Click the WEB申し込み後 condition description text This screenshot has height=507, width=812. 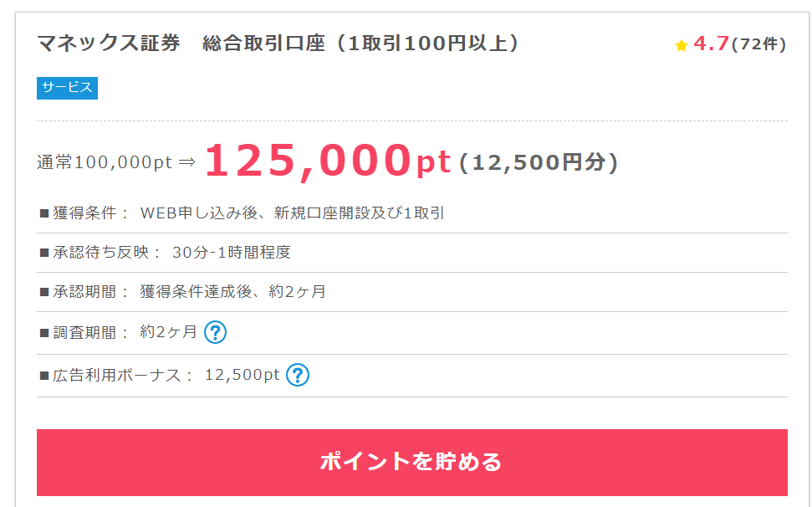[292, 213]
